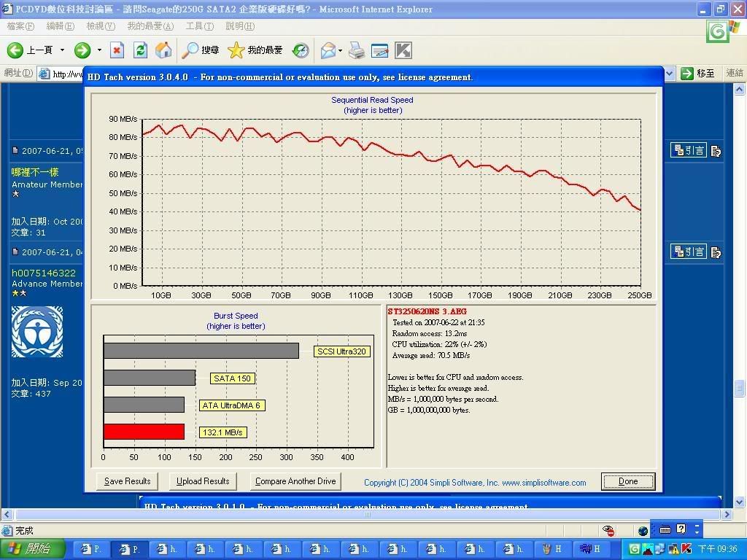Click the blocked-privacy eye icon in status bar
The image size is (747, 560).
(x=608, y=530)
